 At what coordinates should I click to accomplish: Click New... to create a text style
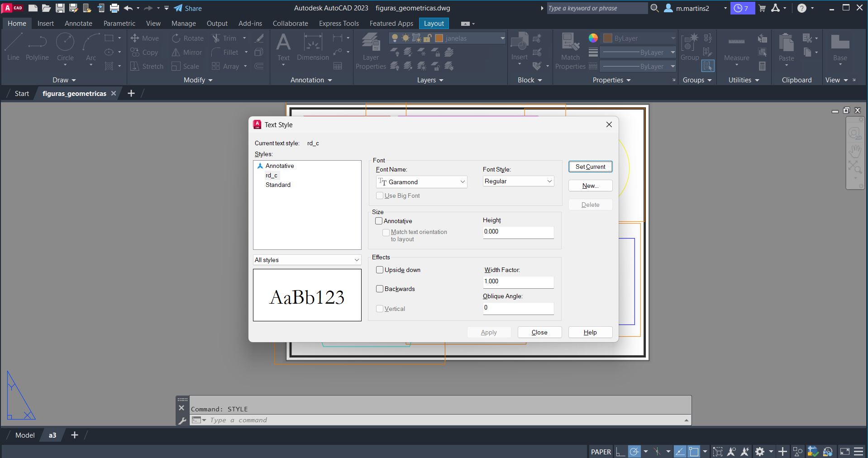(x=590, y=186)
